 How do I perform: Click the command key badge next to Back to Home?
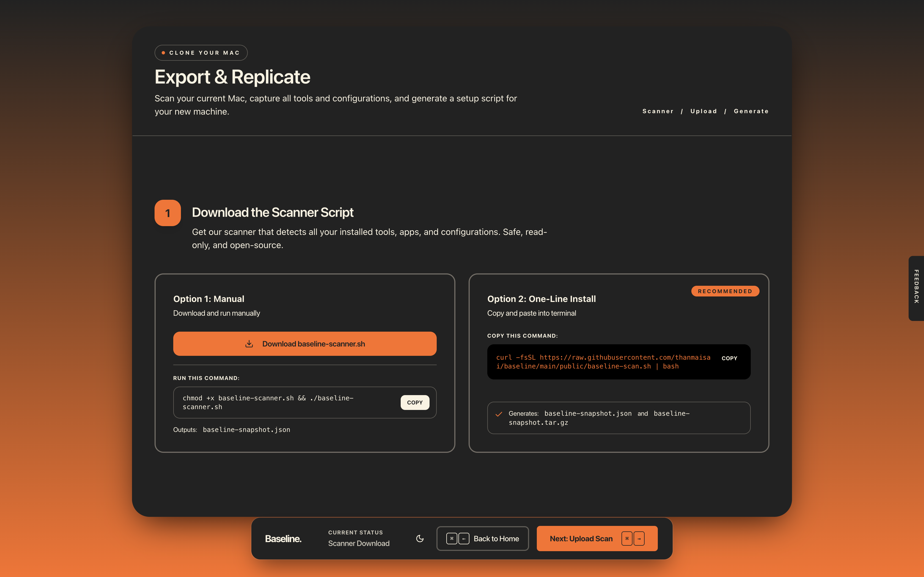[452, 539]
